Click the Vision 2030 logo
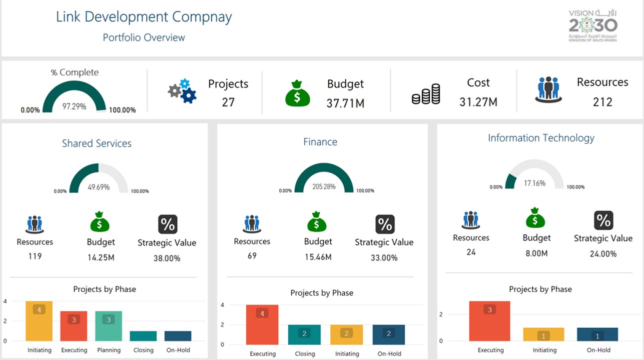 593,25
